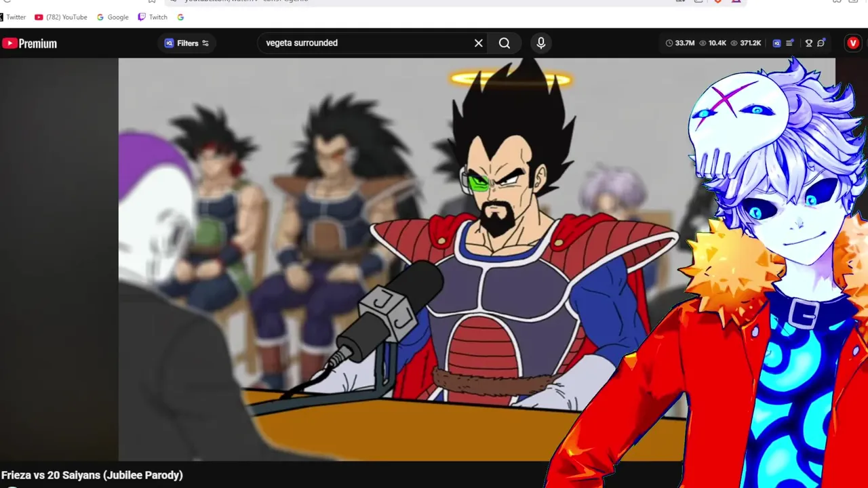Open the vidIQ list menu icon
Viewport: 868px width, 488px height.
point(790,43)
